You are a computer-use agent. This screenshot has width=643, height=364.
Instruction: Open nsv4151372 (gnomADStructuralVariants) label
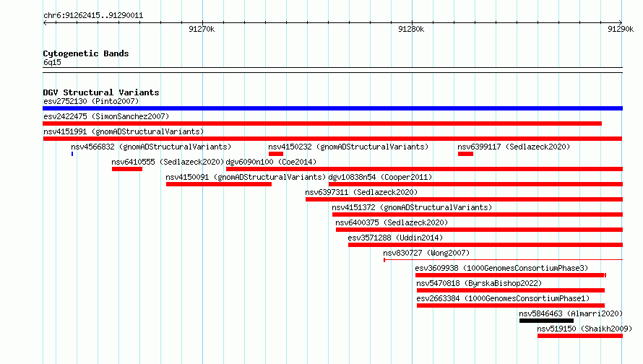click(x=412, y=207)
